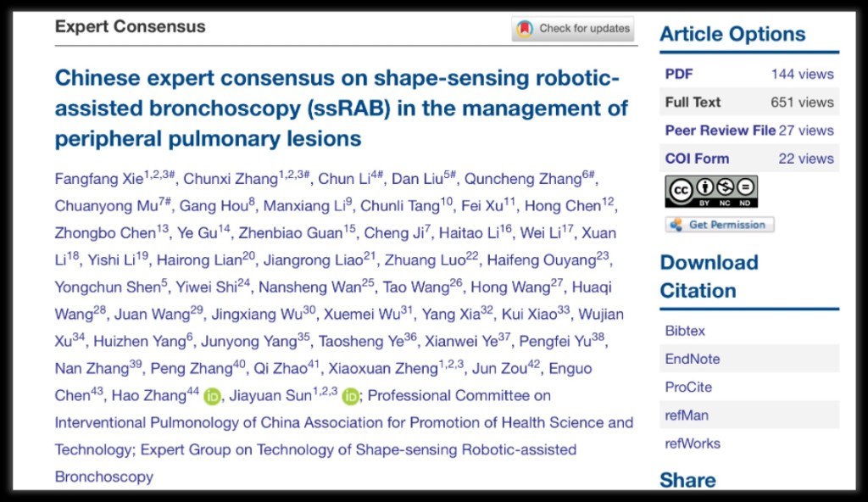The image size is (868, 502).
Task: Open the ORCID icon beside Jiayuan Sun
Action: click(350, 396)
